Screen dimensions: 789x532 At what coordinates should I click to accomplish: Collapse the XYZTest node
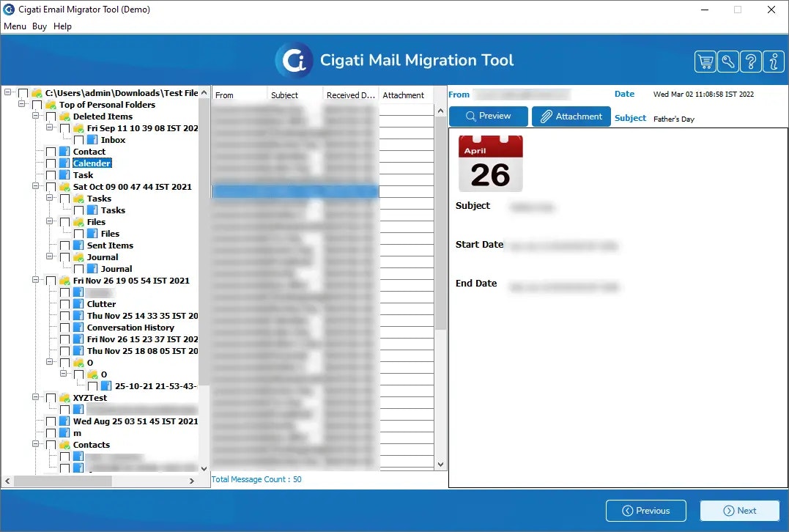coord(36,396)
